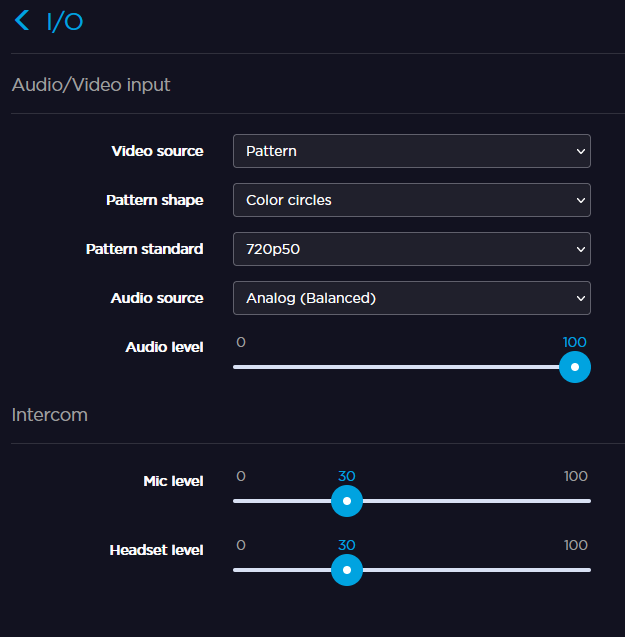The image size is (625, 637).
Task: Expand the Audio source dropdown
Action: pos(411,298)
